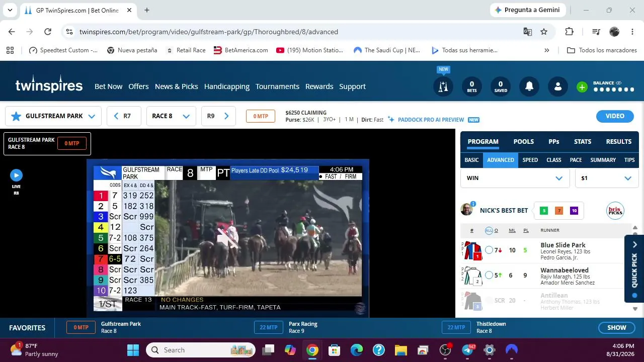Screen dimensions: 644x362
Task: Open the Race 8 selector dropdown
Action: pos(171,116)
